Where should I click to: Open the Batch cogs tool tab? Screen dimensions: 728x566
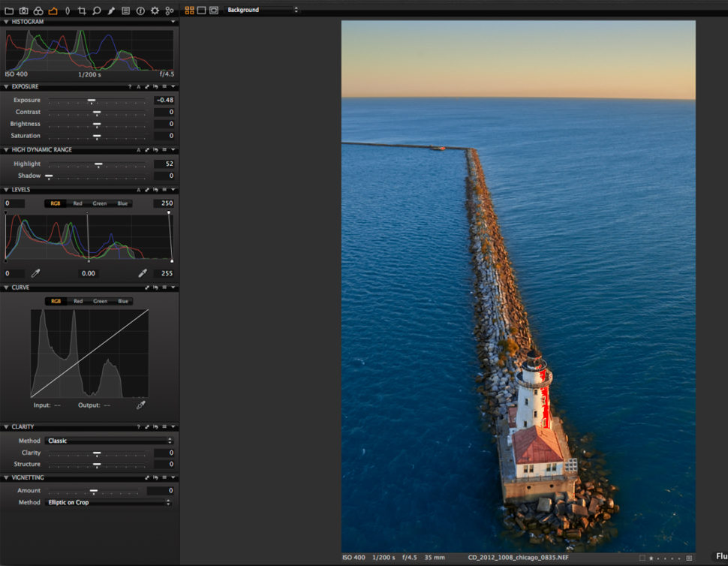170,11
